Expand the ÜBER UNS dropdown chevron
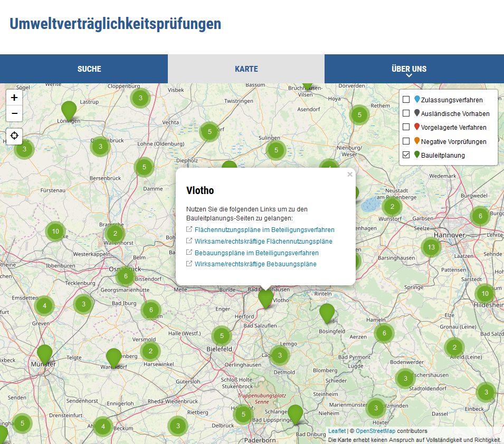The width and height of the screenshot is (504, 444). pos(409,76)
